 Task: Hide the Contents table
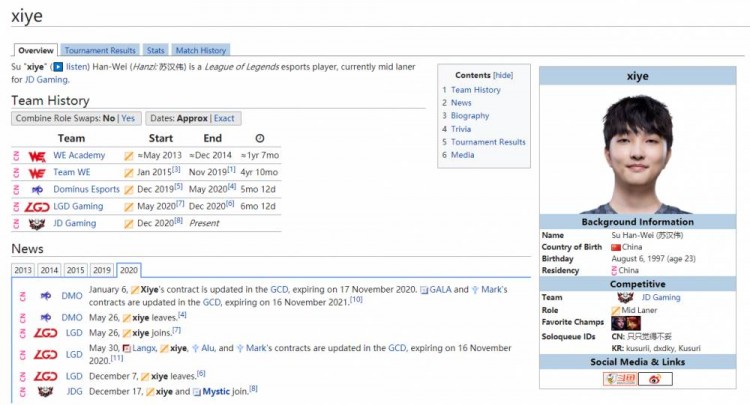pyautogui.click(x=503, y=75)
